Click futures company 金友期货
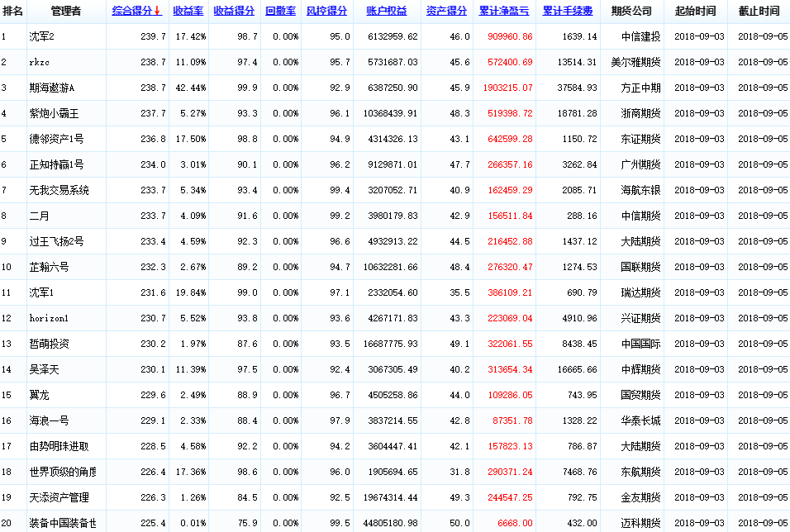This screenshot has width=790, height=532. pos(641,498)
